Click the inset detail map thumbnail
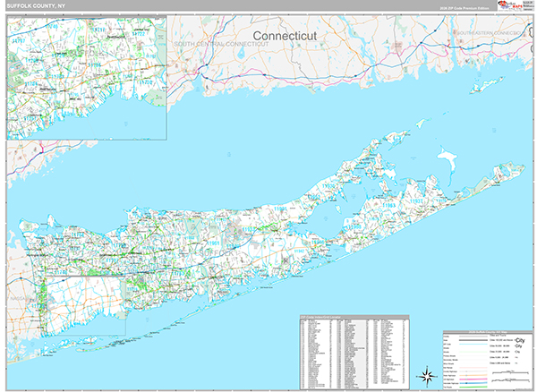Viewport: 537px width, 392px height. (87, 78)
